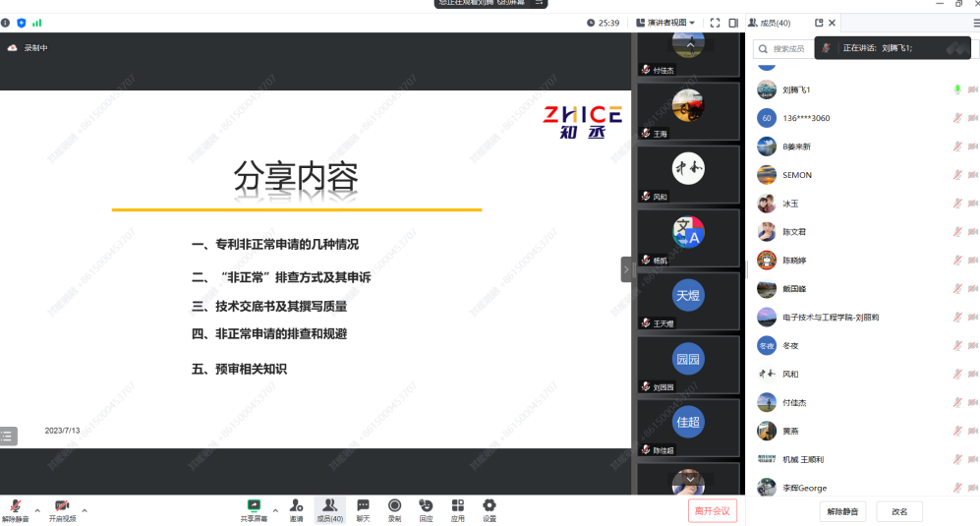
Task: Open the invite icon (邀请)
Action: click(296, 506)
